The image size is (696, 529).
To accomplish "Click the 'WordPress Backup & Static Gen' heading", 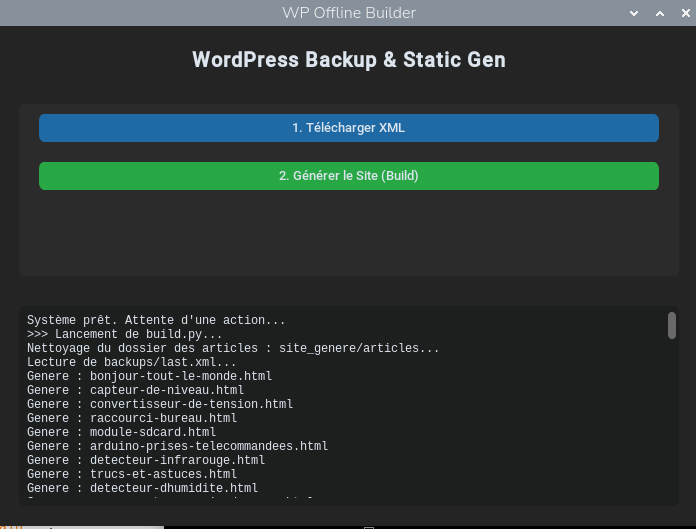I will [x=348, y=60].
